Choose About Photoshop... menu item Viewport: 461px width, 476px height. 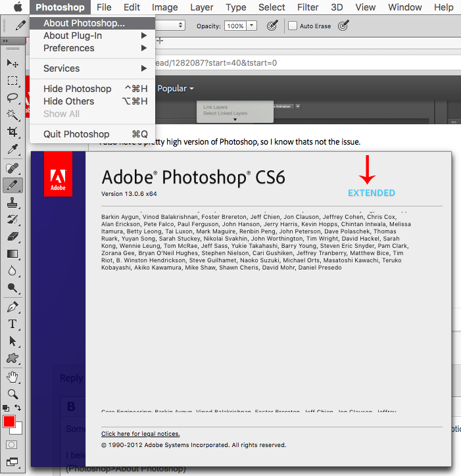(92, 23)
